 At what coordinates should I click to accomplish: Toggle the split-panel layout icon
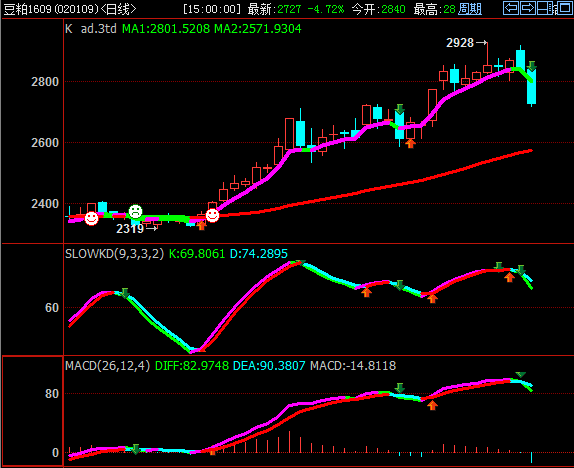[x=544, y=8]
